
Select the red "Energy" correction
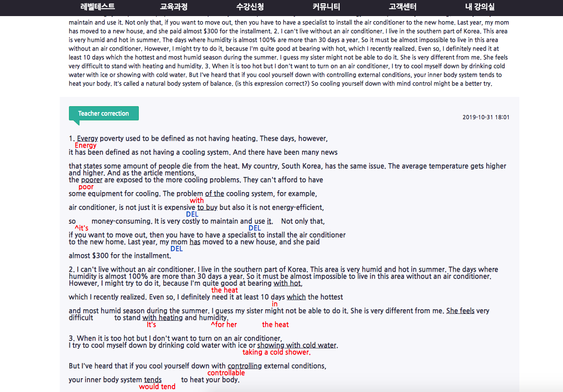pos(85,146)
